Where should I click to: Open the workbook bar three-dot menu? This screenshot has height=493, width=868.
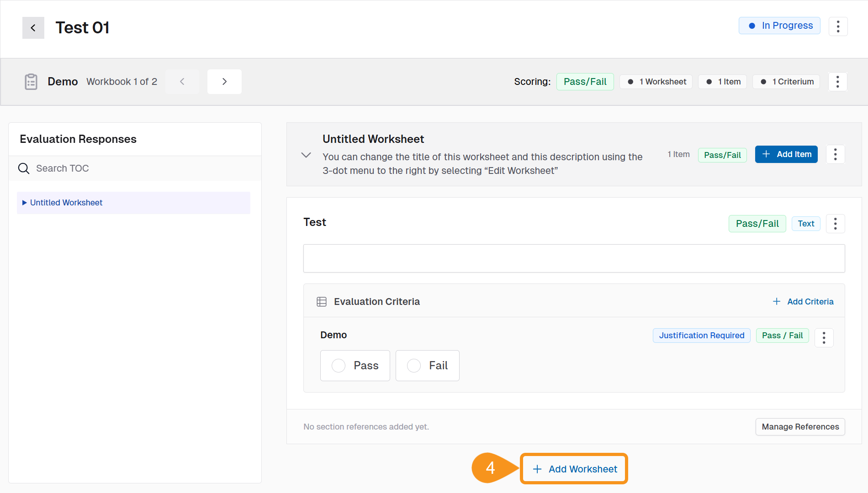click(x=838, y=81)
